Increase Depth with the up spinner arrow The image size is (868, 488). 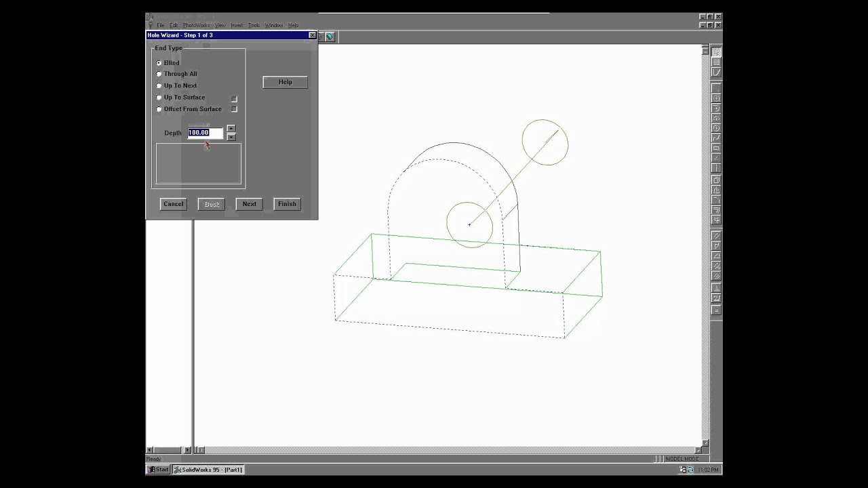coord(231,128)
